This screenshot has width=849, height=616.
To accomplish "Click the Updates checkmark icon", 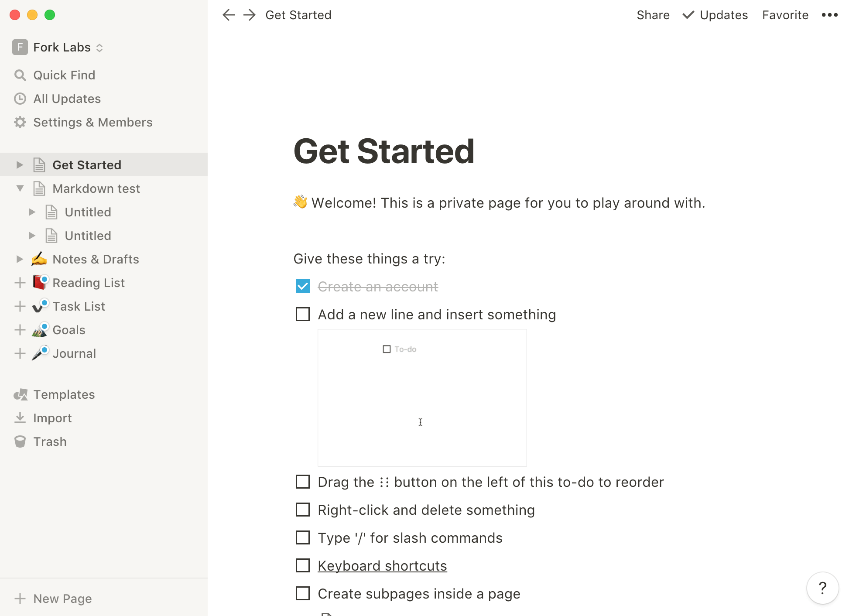I will pos(688,14).
